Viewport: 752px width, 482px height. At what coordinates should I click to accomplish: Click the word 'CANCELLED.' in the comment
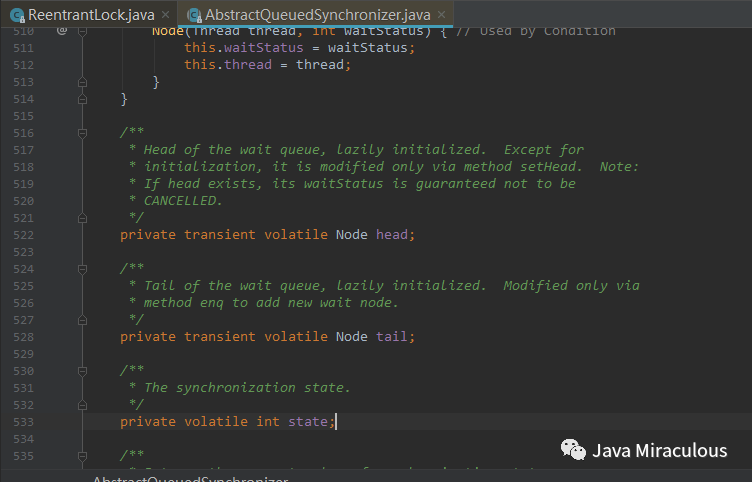[183, 200]
